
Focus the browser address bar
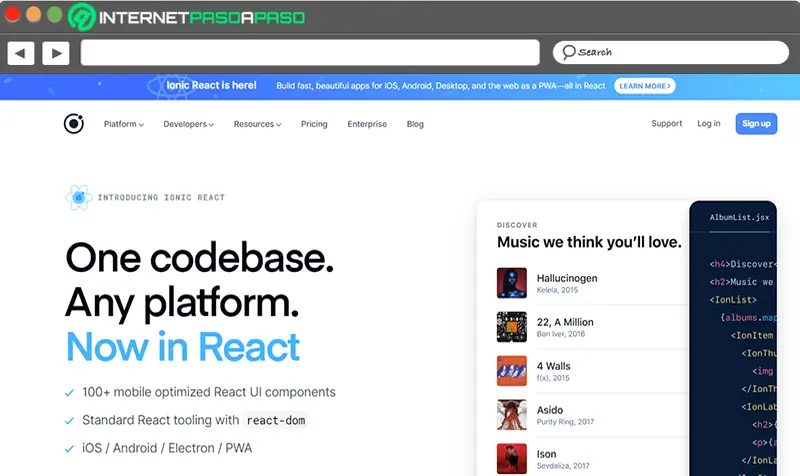[310, 53]
